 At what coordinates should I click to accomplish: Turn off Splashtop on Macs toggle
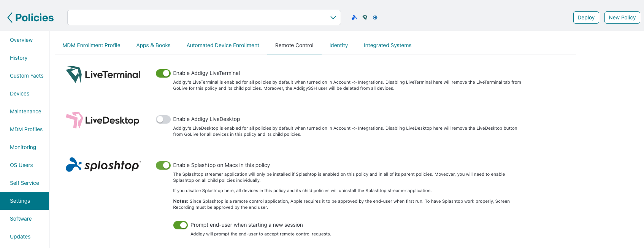point(163,165)
